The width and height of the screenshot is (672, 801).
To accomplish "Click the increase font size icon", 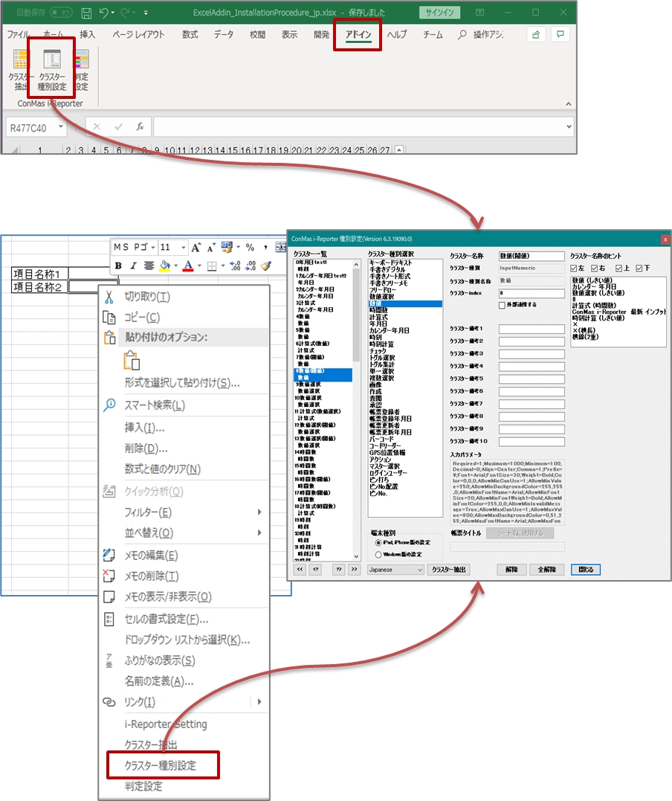I will coord(196,248).
